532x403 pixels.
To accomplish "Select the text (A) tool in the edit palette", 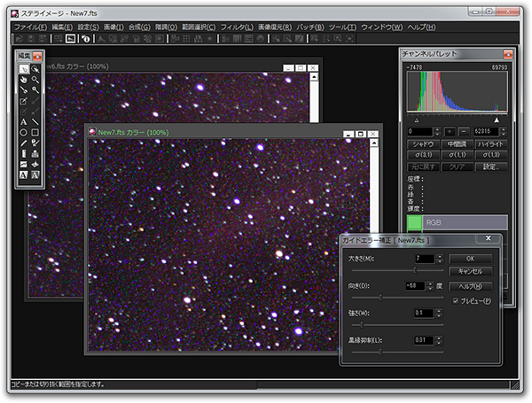I will 23,121.
